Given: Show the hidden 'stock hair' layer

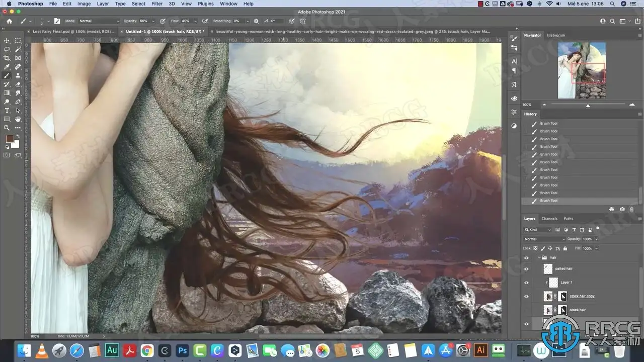Looking at the screenshot, I should (x=526, y=310).
